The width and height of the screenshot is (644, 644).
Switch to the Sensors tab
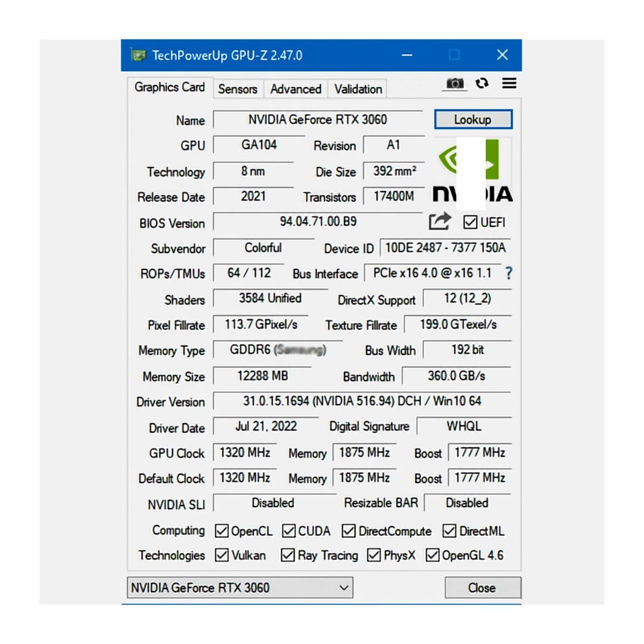[x=237, y=89]
